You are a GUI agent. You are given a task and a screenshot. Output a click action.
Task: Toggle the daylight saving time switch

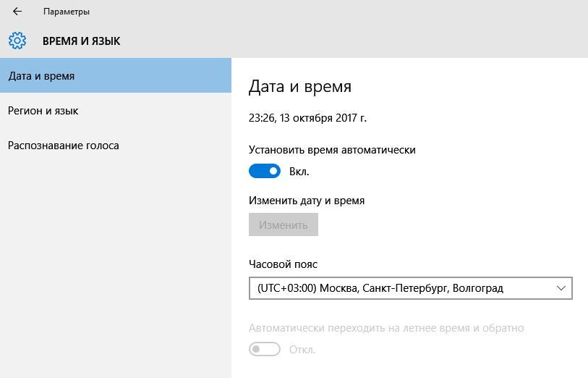click(x=265, y=349)
